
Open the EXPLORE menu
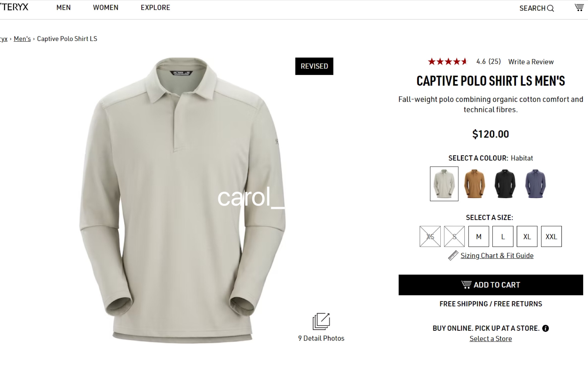pyautogui.click(x=155, y=8)
